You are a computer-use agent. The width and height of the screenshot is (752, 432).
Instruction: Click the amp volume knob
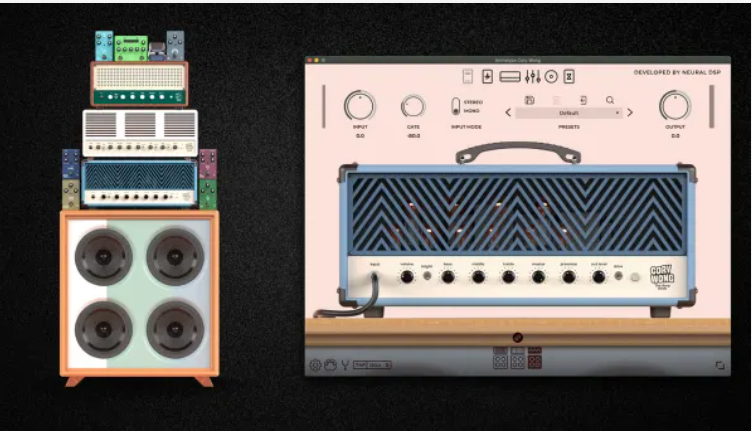tap(407, 277)
